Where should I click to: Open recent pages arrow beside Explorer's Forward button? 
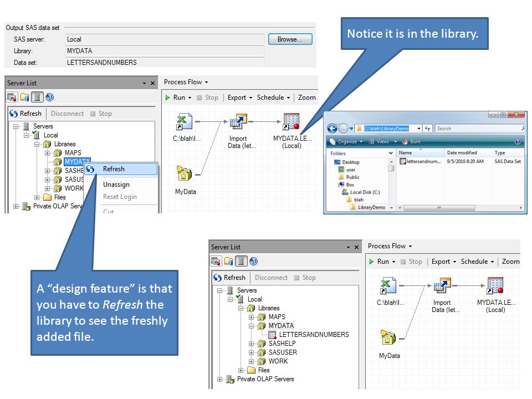(x=351, y=129)
